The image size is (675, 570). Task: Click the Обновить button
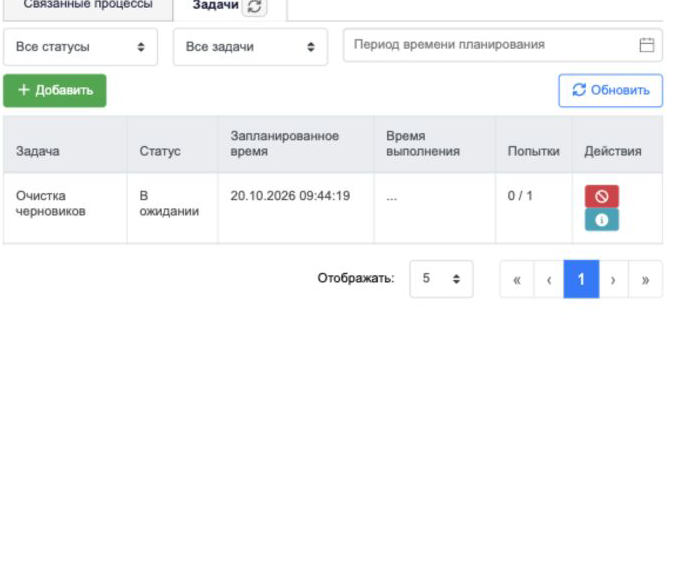(610, 90)
